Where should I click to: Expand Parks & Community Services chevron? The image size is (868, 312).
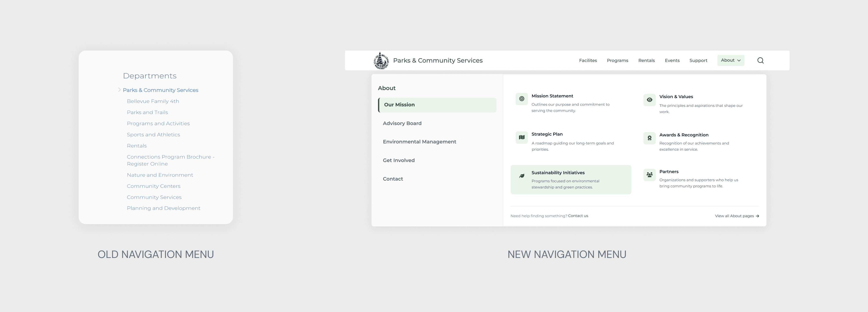(x=119, y=90)
